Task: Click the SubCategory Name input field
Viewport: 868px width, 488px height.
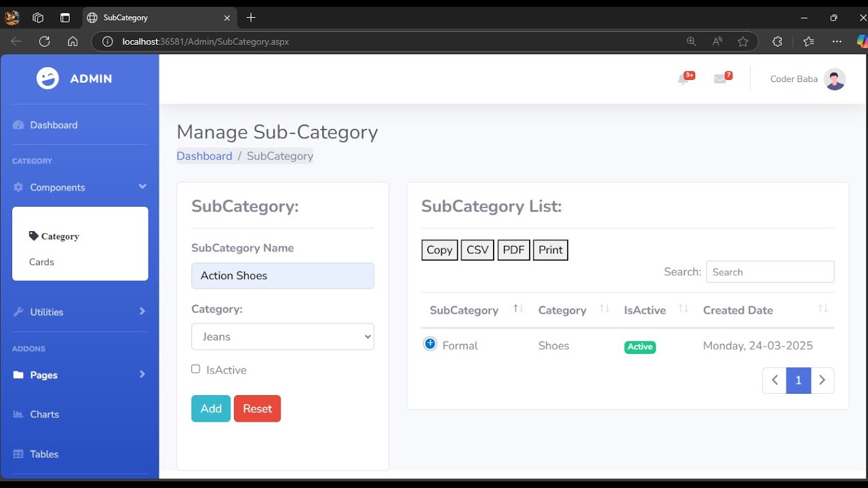Action: tap(283, 276)
